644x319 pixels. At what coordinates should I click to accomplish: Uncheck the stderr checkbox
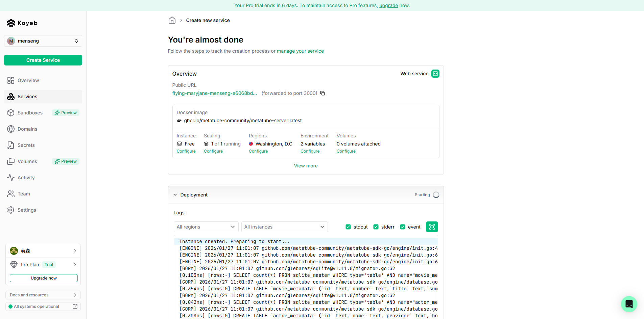[x=376, y=227]
